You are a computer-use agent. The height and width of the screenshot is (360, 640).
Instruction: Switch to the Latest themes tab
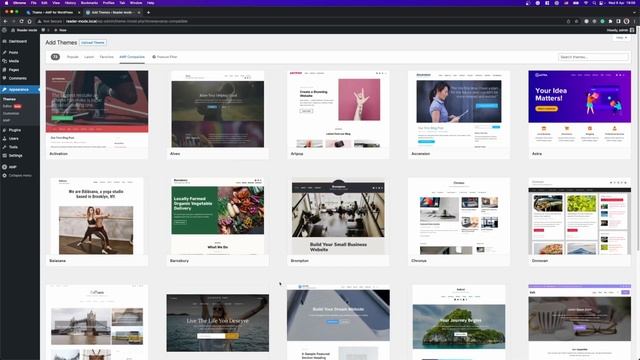coord(89,57)
